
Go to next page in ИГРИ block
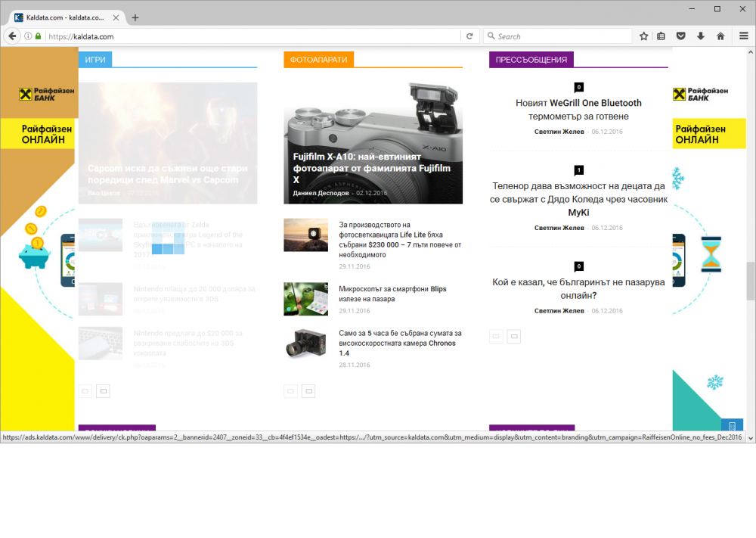pyautogui.click(x=103, y=391)
